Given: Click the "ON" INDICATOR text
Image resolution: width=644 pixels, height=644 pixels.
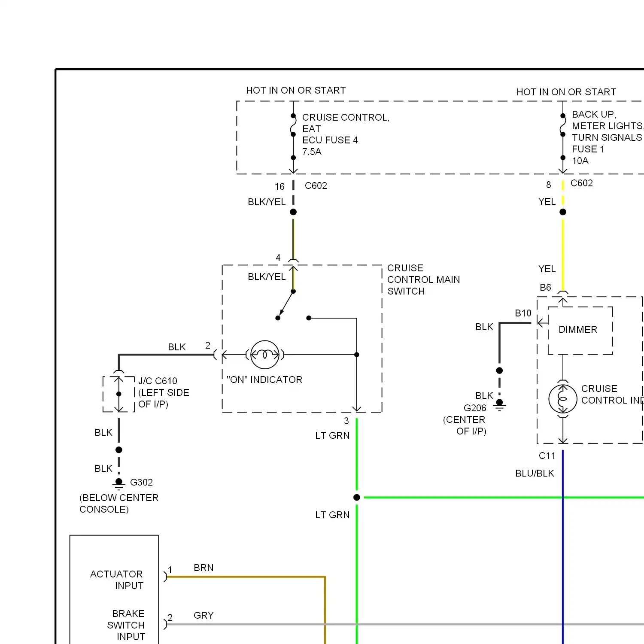Looking at the screenshot, I should [264, 380].
